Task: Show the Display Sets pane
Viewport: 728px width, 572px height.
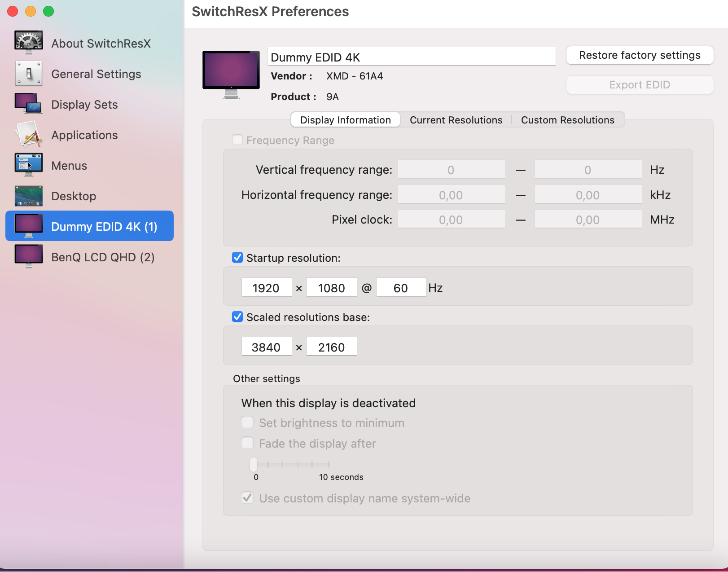Action: click(90, 104)
